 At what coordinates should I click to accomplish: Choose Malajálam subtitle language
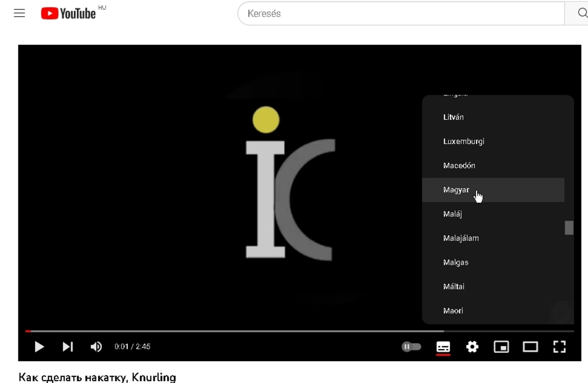click(x=461, y=238)
